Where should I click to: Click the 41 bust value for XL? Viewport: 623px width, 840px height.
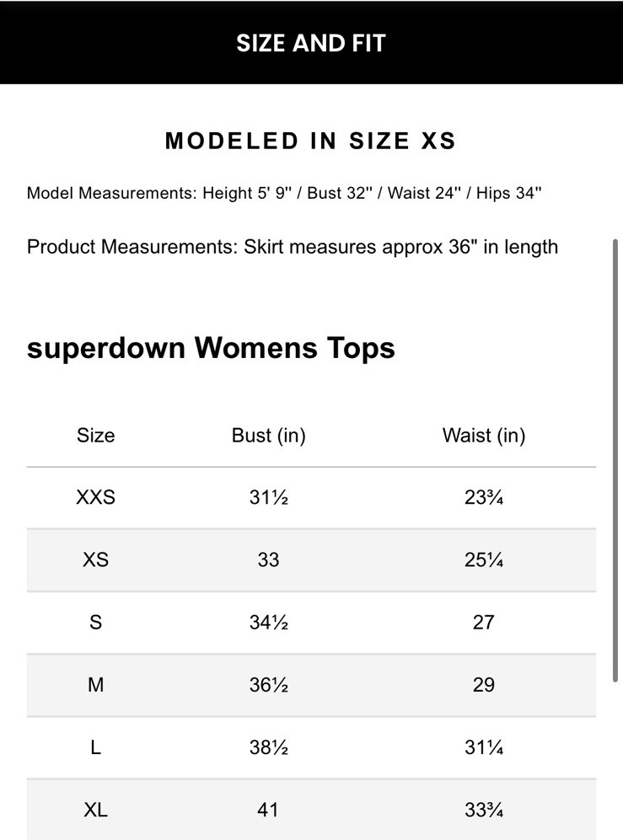268,810
